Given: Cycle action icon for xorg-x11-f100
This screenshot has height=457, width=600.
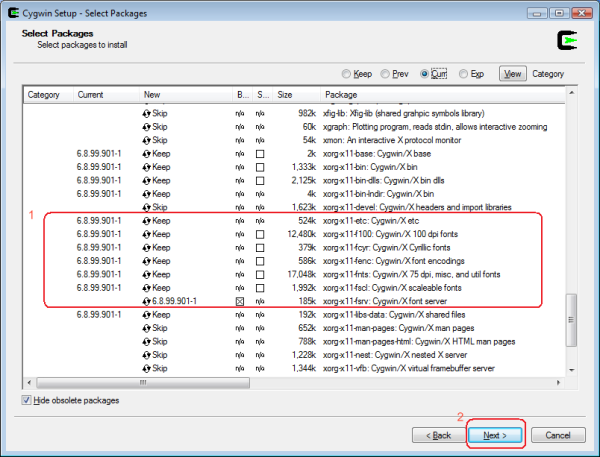Looking at the screenshot, I should [x=147, y=234].
